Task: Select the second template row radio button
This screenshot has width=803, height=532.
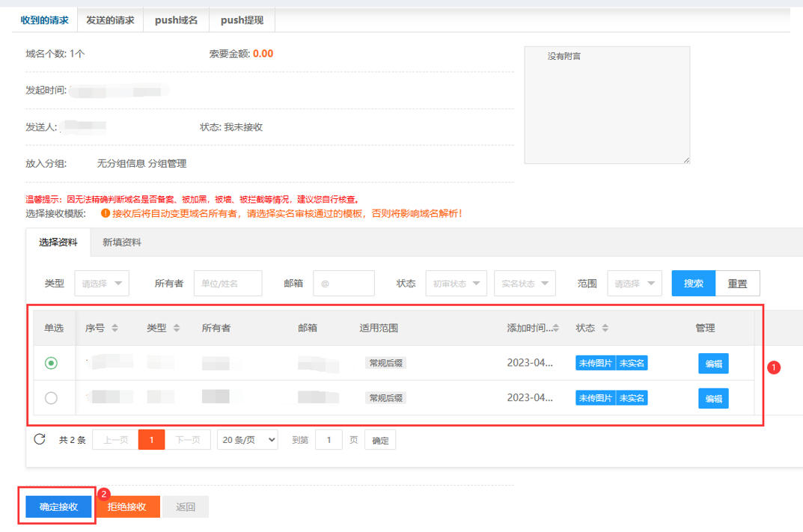Action: point(51,398)
